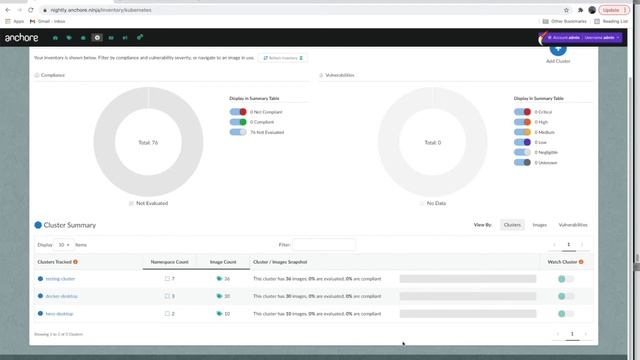Toggle the Negligible vulnerabilities switch
The width and height of the screenshot is (640, 360).
[522, 152]
